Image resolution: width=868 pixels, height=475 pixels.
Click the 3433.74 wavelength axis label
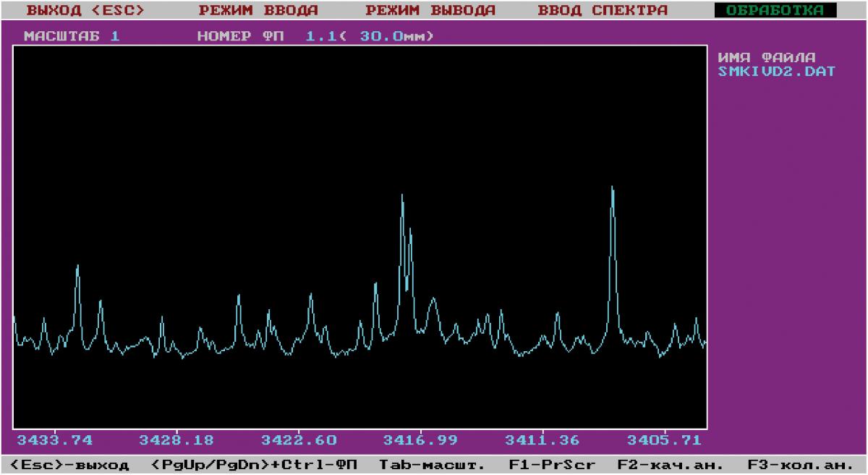coord(55,440)
